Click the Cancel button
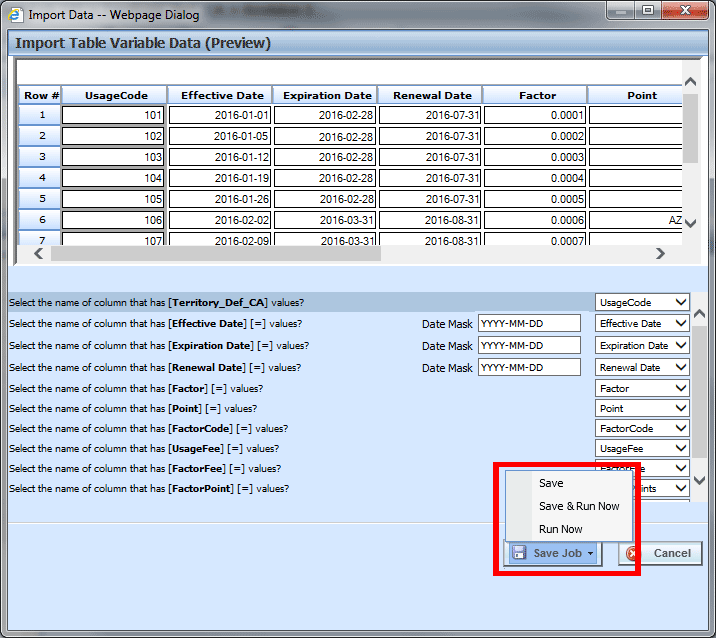Image resolution: width=716 pixels, height=638 pixels. point(660,553)
